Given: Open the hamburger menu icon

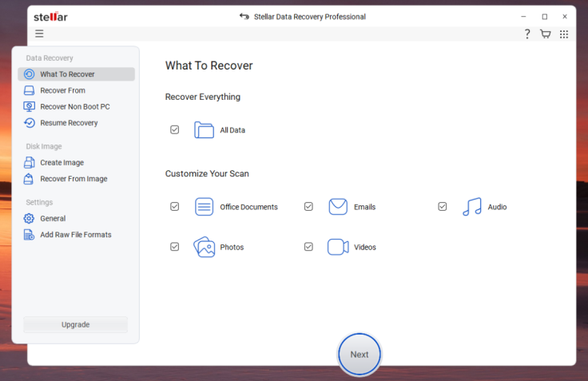Looking at the screenshot, I should click(39, 34).
